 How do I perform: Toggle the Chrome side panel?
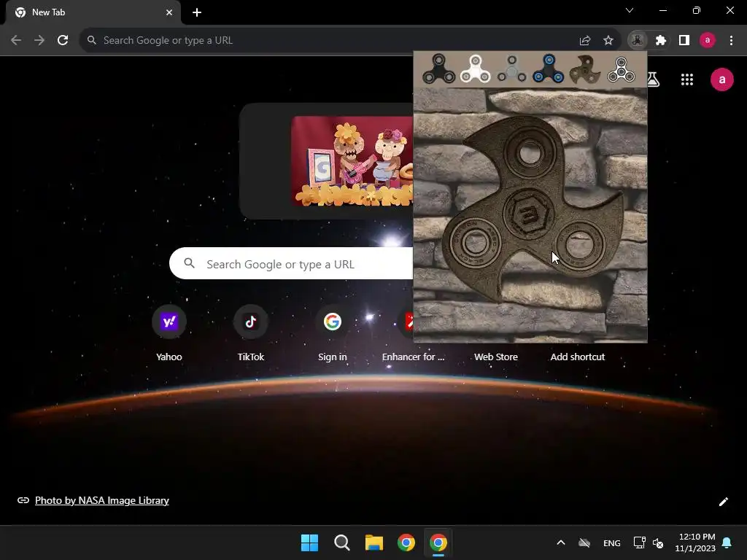(x=684, y=41)
